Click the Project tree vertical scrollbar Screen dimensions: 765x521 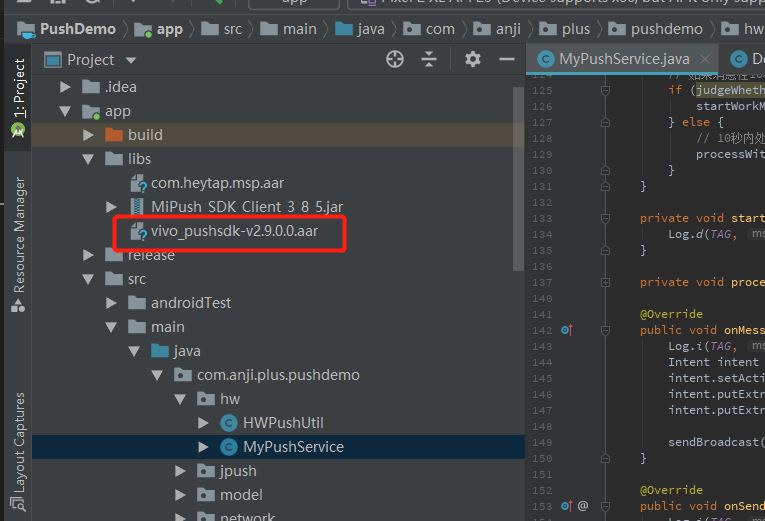(x=518, y=180)
